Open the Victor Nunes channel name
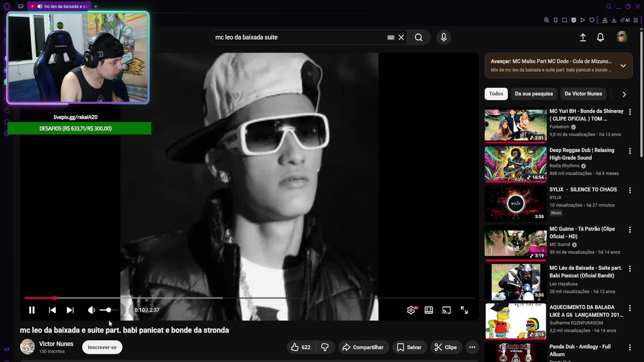The image size is (644, 362). (56, 344)
